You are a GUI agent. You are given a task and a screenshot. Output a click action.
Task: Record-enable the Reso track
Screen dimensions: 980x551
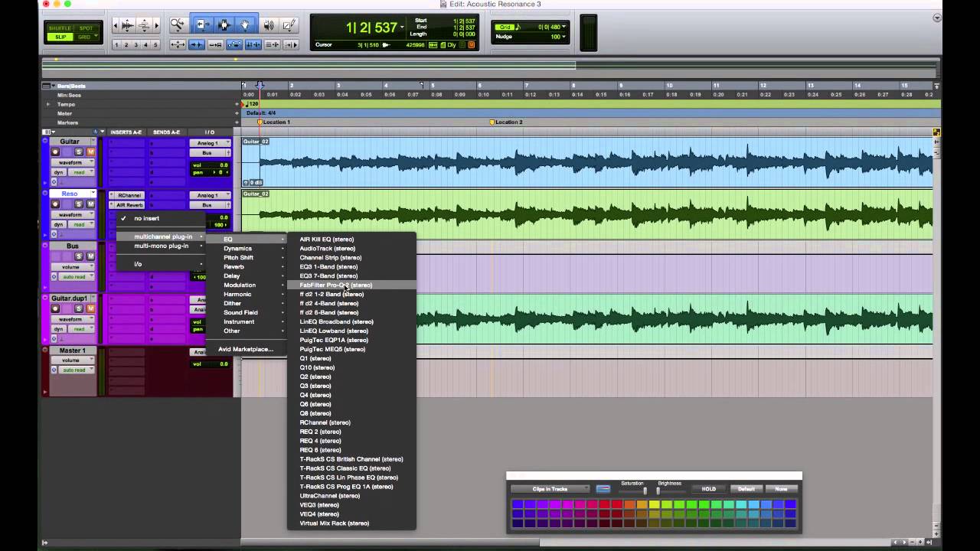(55, 204)
